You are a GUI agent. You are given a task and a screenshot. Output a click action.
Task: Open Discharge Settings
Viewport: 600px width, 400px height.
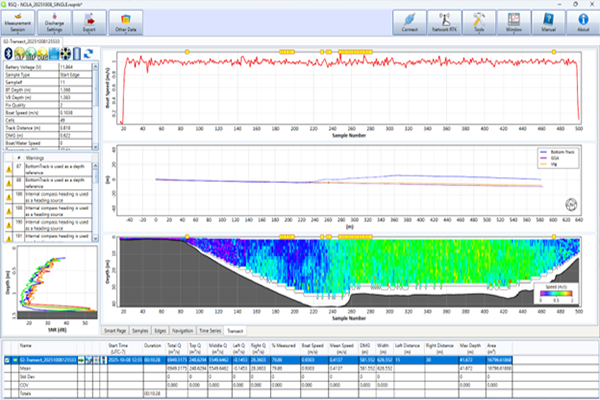(x=55, y=22)
